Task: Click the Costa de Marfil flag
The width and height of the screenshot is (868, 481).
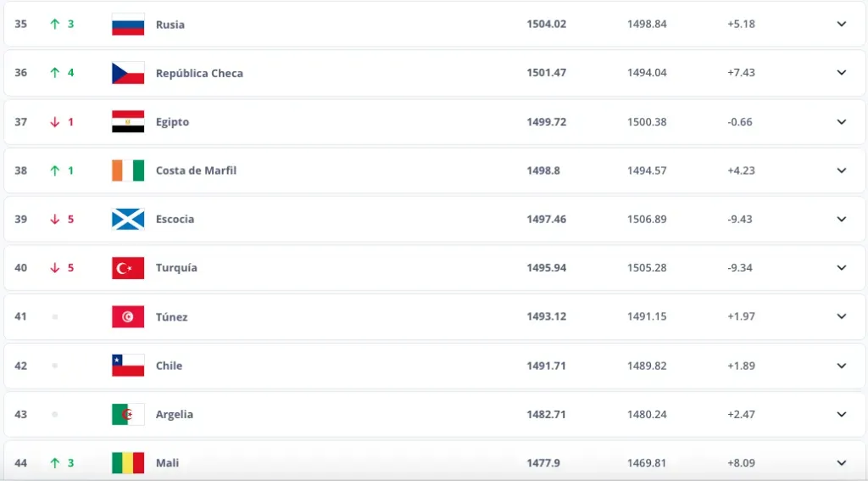Action: click(128, 171)
